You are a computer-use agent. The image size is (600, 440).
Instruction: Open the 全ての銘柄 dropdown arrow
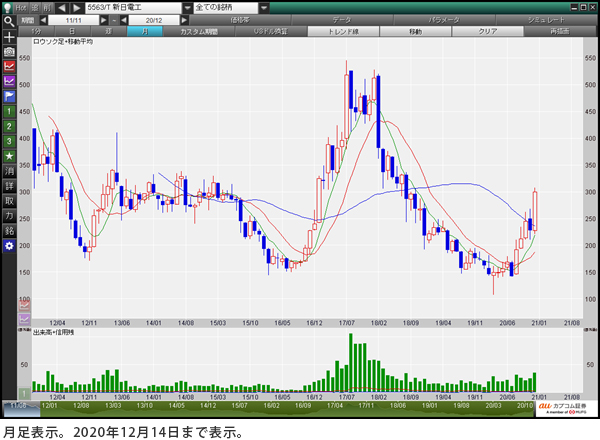264,8
